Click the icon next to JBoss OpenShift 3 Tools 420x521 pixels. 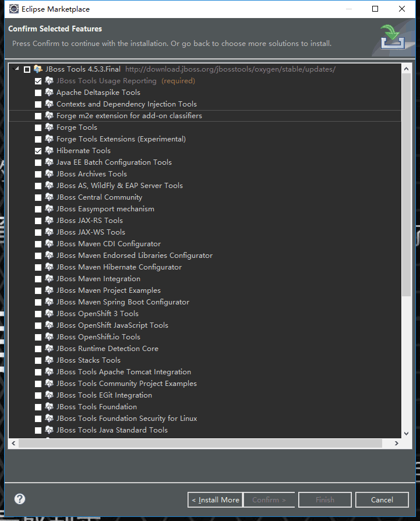(x=49, y=314)
